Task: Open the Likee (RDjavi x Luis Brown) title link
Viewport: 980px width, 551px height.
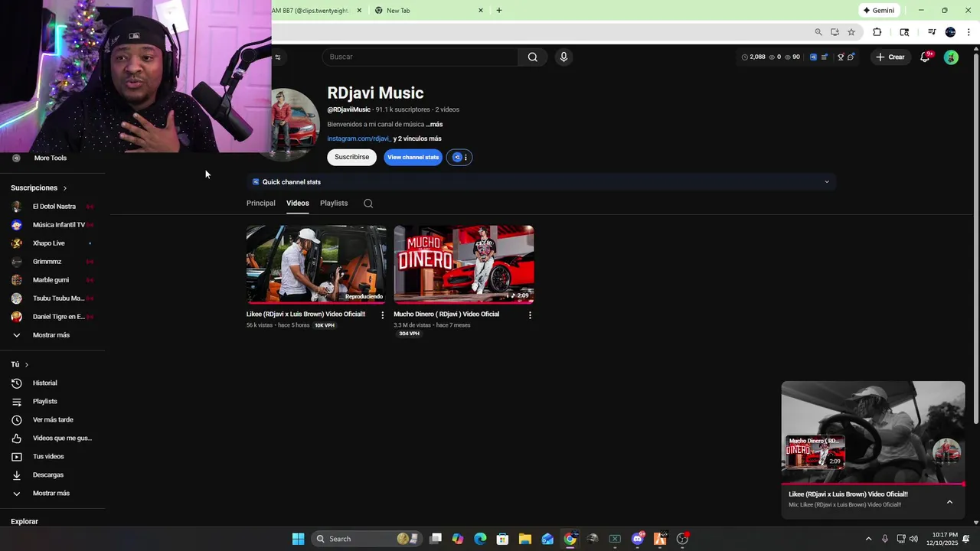Action: (x=305, y=314)
